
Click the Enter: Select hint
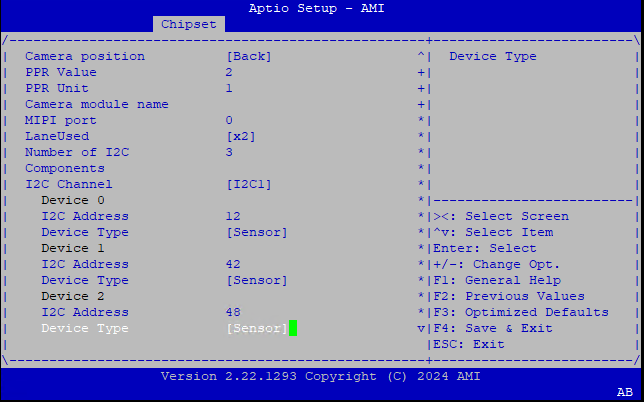click(485, 248)
